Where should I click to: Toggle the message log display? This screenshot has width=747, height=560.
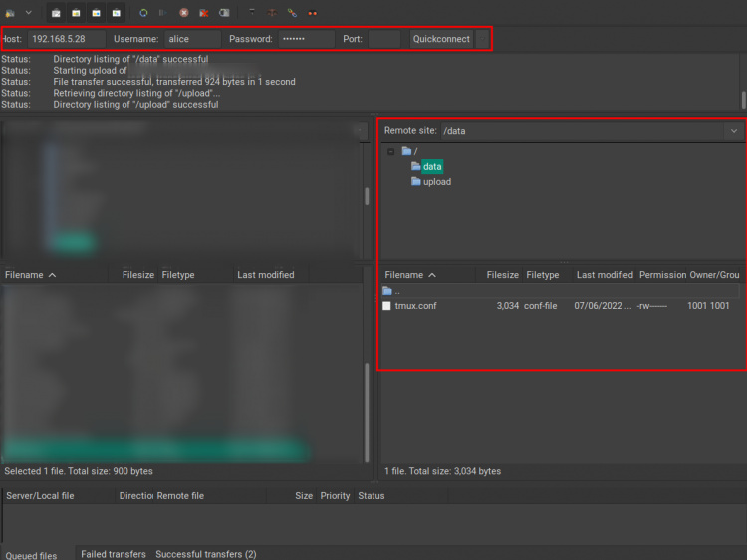coord(56,12)
